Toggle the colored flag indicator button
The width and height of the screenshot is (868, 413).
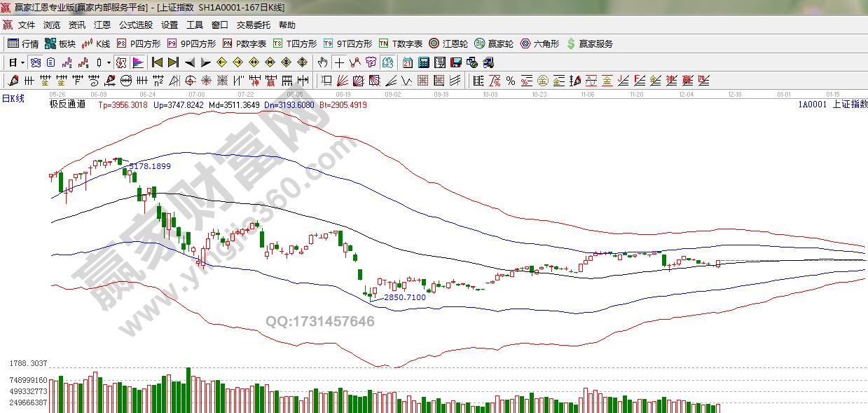[x=137, y=62]
